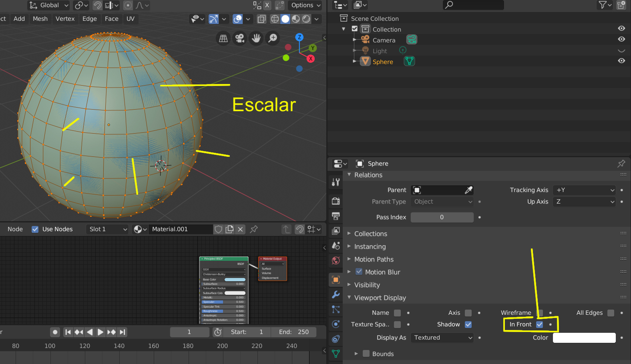Open the Node menu in shader editor
The width and height of the screenshot is (631, 364).
[15, 229]
